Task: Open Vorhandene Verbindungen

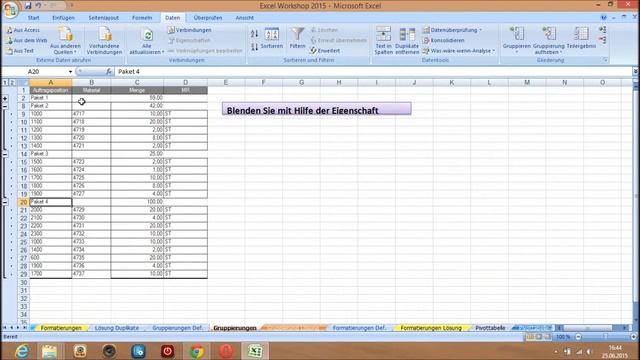Action: (x=104, y=41)
